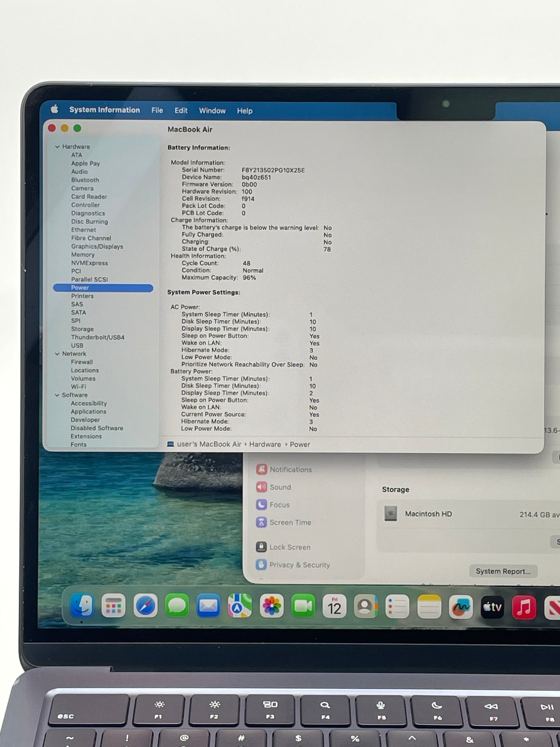560x747 pixels.
Task: Select Printers in Hardware list
Action: pyautogui.click(x=82, y=296)
